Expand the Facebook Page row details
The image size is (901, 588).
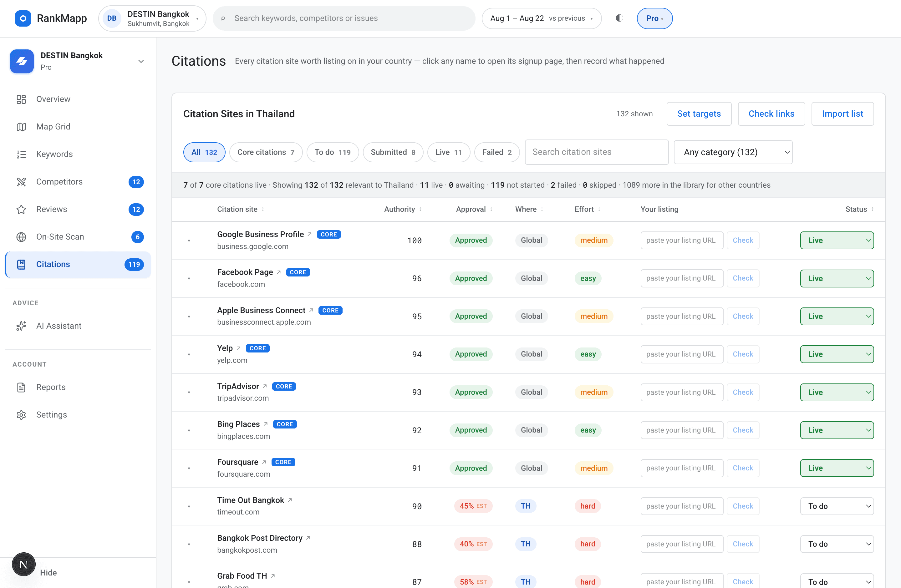coord(189,279)
